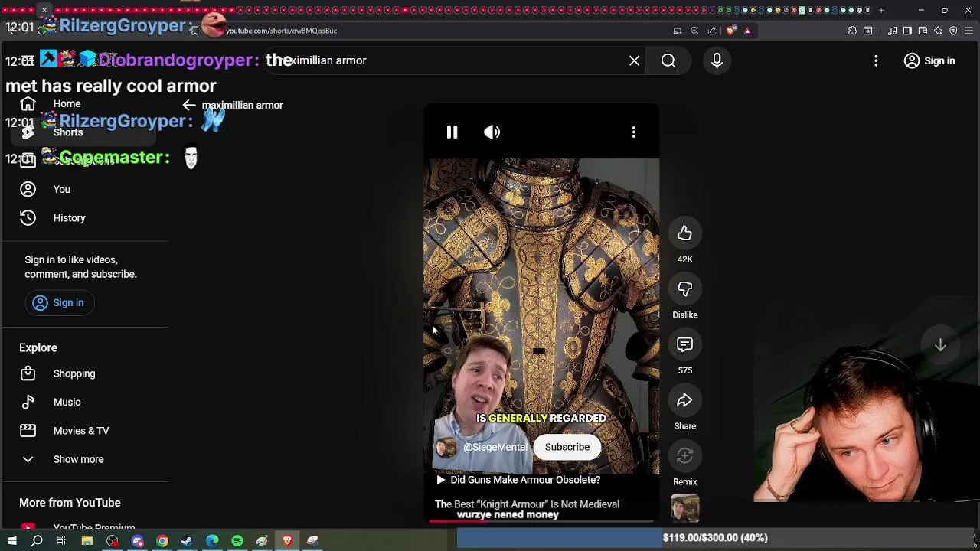Viewport: 980px width, 551px height.
Task: Open Task View on the taskbar
Action: (61, 541)
